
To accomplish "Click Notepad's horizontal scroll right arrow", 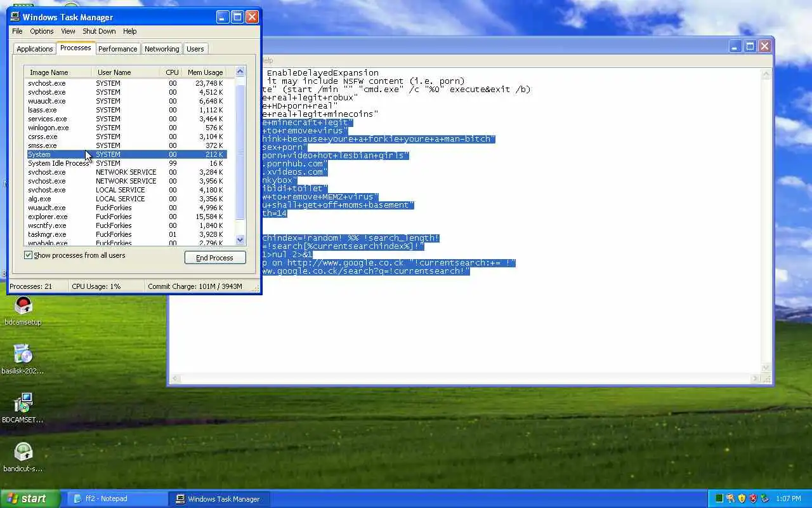I will point(755,378).
